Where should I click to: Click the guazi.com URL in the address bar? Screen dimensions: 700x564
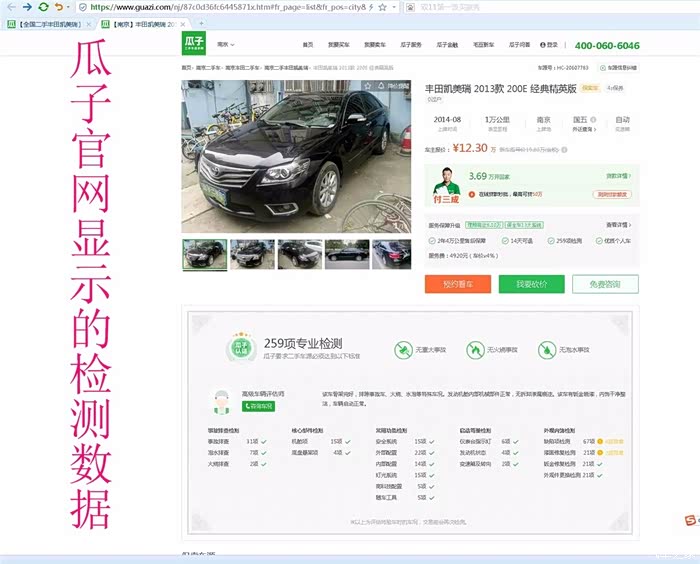tap(228, 7)
